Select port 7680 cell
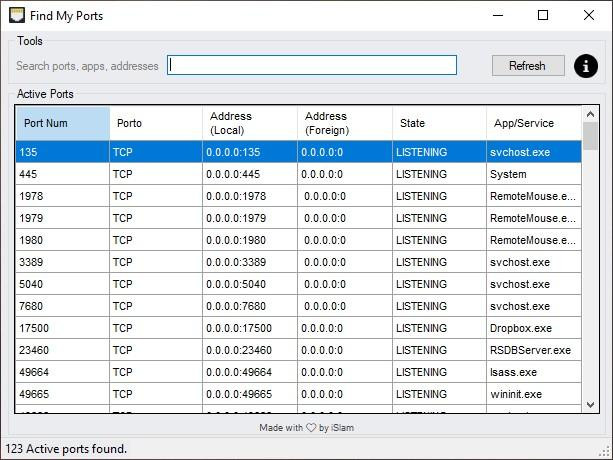 63,306
